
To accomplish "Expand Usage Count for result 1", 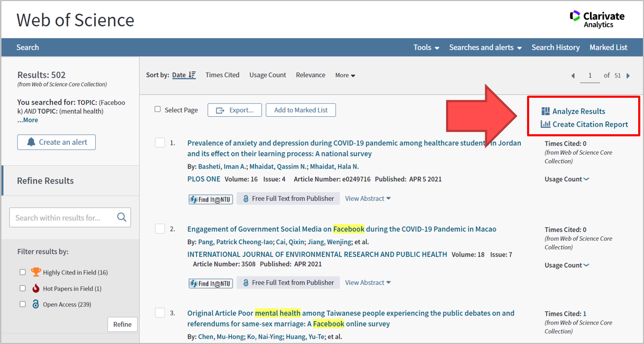I will pyautogui.click(x=567, y=179).
